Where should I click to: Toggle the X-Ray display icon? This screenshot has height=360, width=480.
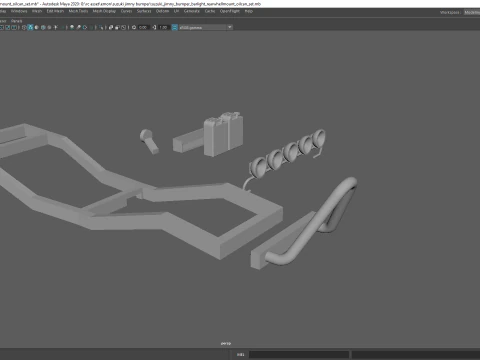pyautogui.click(x=111, y=27)
